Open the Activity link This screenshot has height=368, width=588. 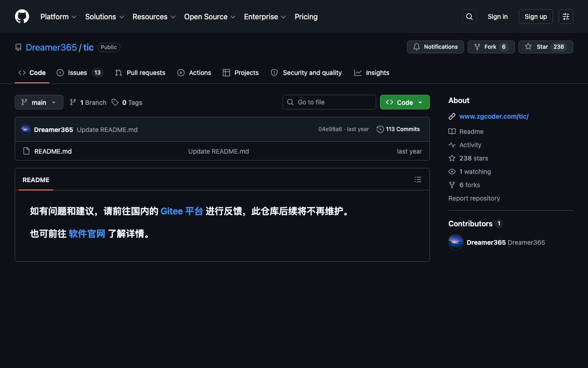[465, 145]
